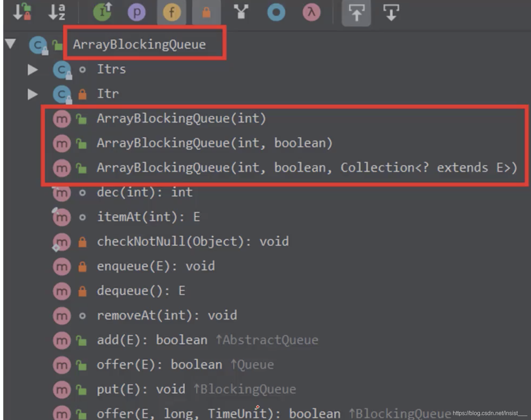This screenshot has width=531, height=420.
Task: Click private lock icon beside Itr
Action: [x=82, y=94]
